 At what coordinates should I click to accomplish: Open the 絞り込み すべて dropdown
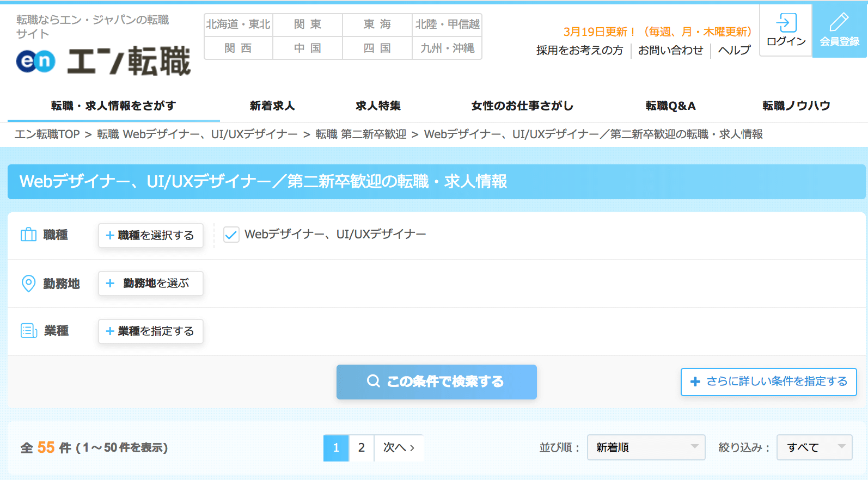pyautogui.click(x=814, y=447)
